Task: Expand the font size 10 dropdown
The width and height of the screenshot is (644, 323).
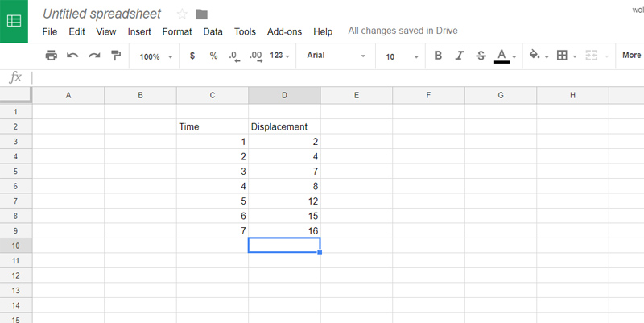Action: point(402,56)
